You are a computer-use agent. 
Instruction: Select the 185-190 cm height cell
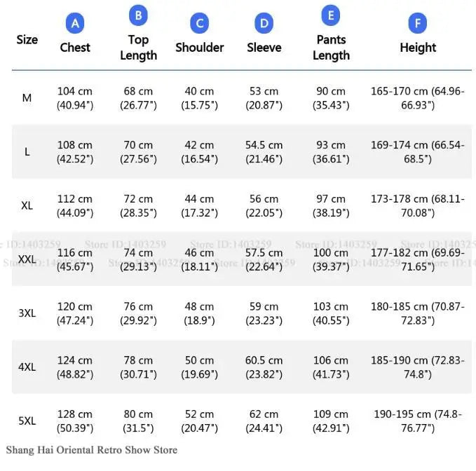click(x=418, y=367)
